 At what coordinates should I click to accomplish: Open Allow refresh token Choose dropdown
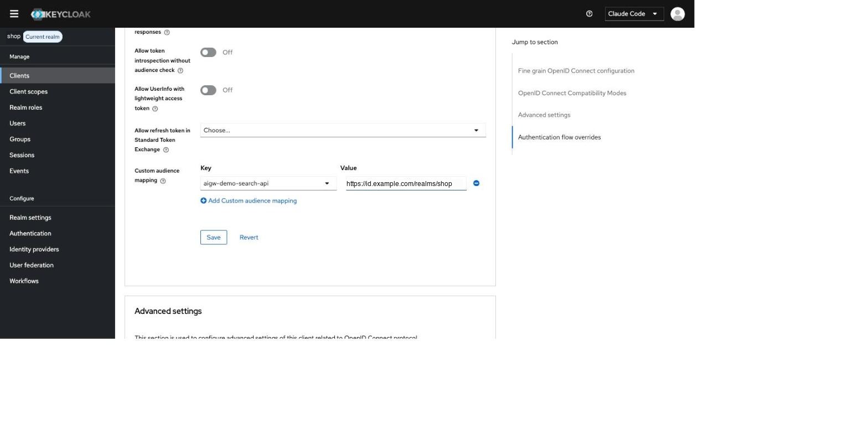[343, 130]
